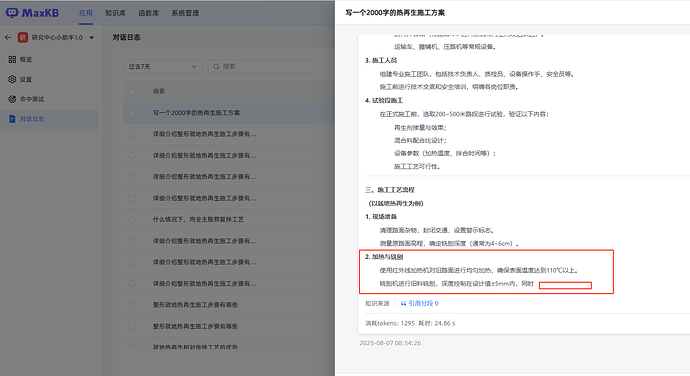Click the MaxKB logo icon
The height and width of the screenshot is (376, 690).
click(12, 13)
